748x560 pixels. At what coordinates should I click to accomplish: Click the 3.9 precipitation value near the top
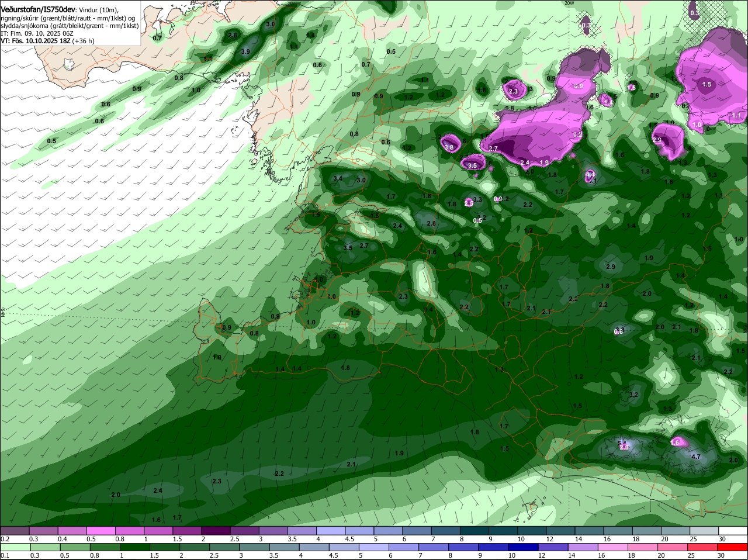click(246, 52)
